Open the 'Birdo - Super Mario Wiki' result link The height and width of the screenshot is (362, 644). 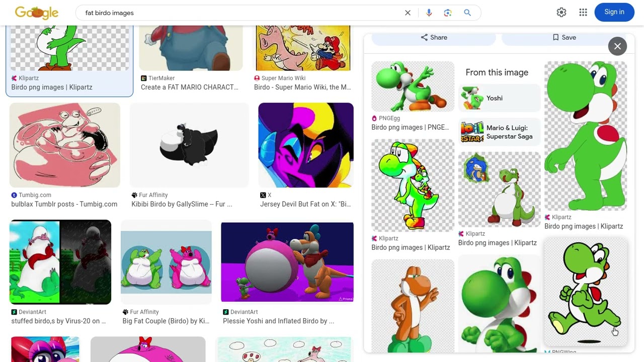point(302,87)
